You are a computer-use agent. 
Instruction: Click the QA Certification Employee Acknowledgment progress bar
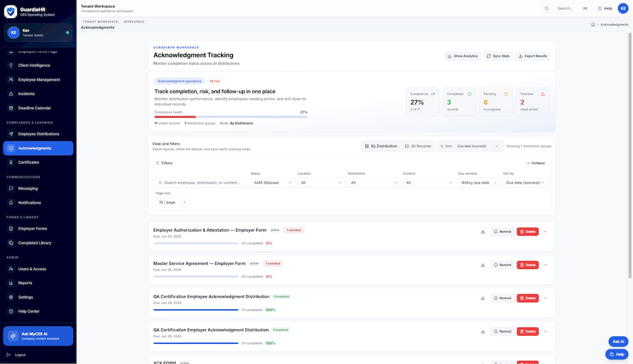click(196, 310)
